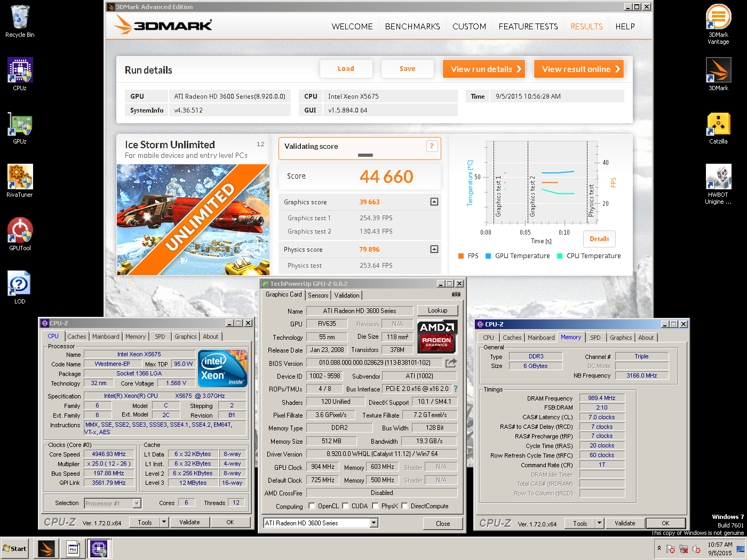Viewport: 747px width, 560px height.
Task: Open GPU selector dropdown in GPU-Z
Action: (x=374, y=523)
